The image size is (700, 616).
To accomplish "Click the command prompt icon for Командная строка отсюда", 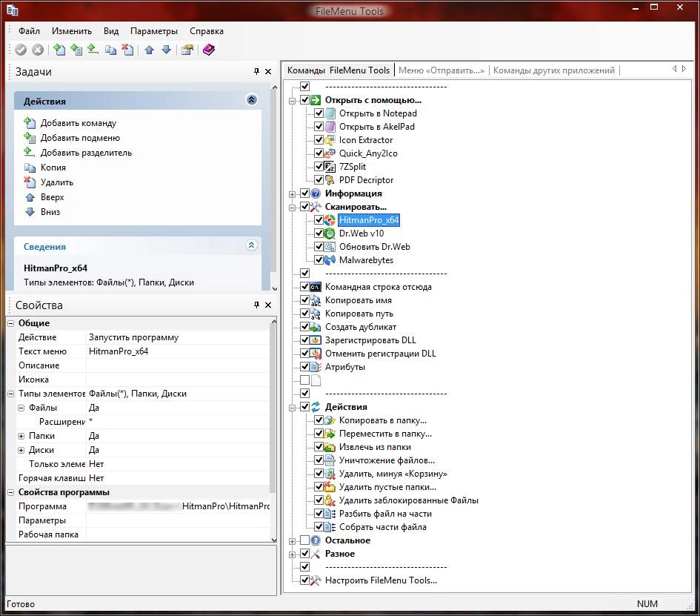I will [x=315, y=287].
